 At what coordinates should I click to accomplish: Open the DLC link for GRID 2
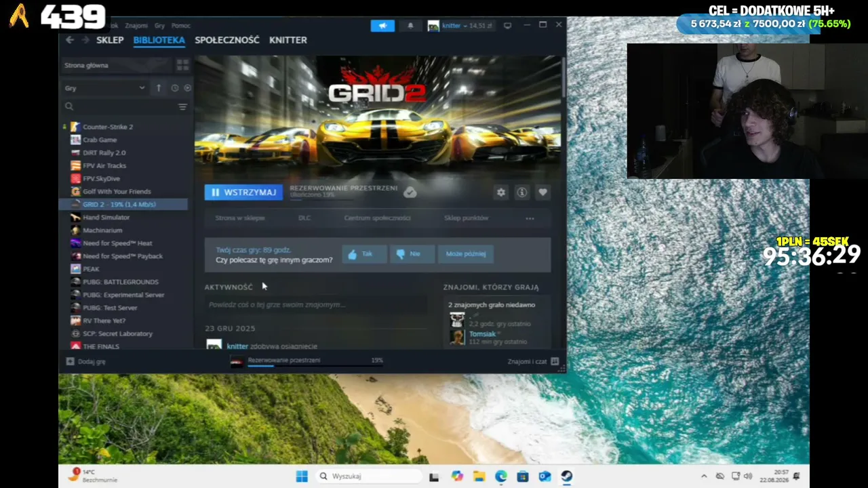(x=304, y=218)
